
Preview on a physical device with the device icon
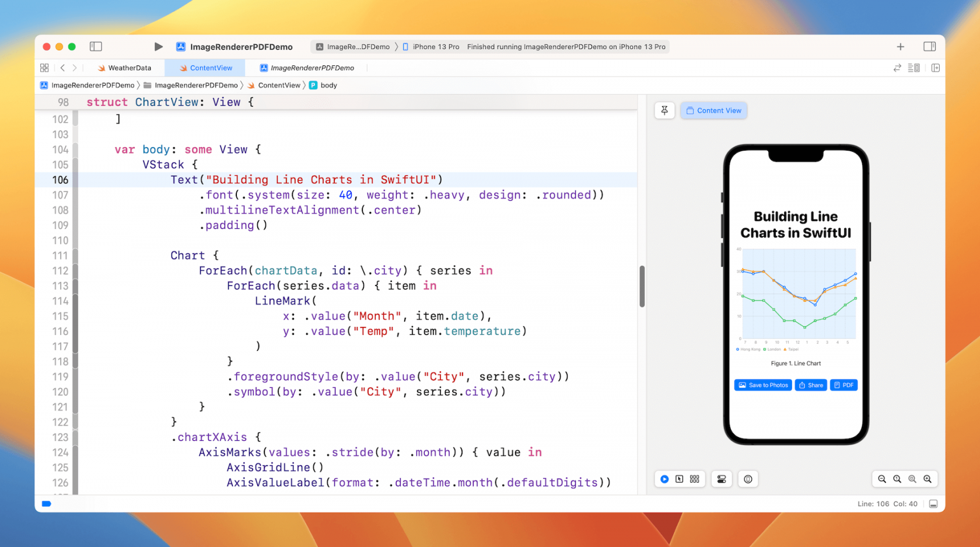(748, 479)
